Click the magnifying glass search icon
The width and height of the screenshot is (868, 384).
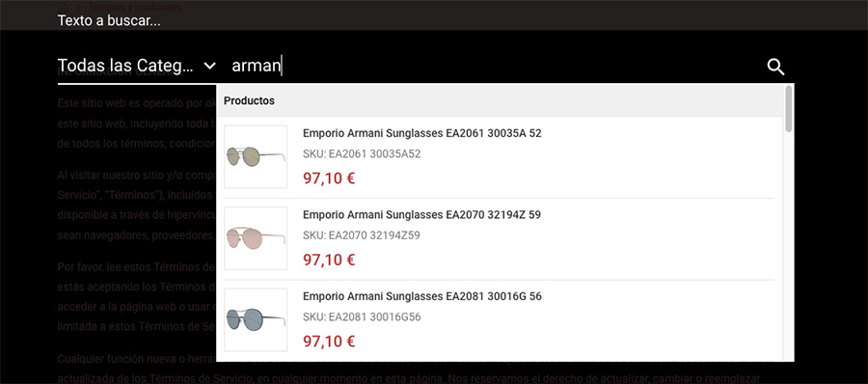point(775,67)
